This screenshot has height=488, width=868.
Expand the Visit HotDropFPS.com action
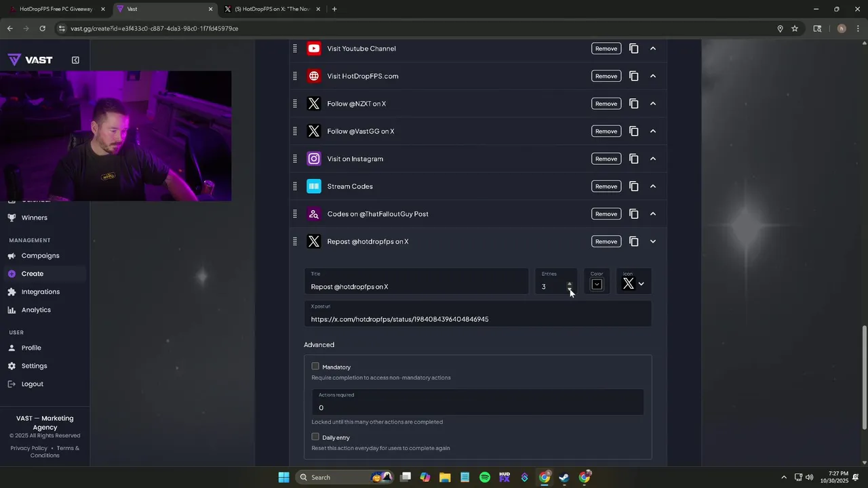tap(653, 76)
